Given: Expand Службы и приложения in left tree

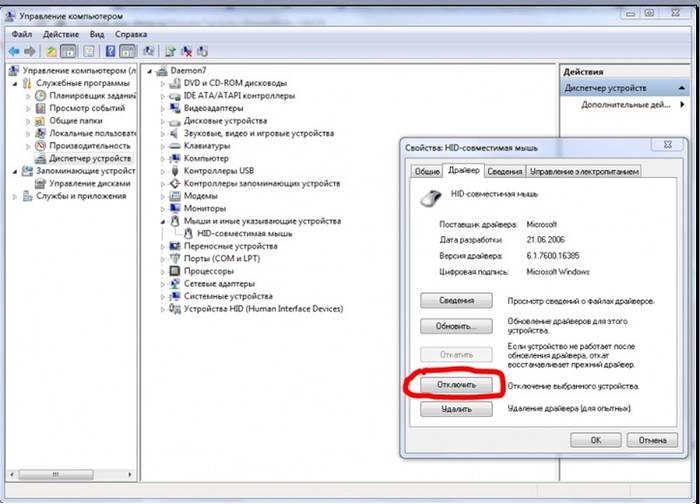Looking at the screenshot, I should [x=14, y=196].
